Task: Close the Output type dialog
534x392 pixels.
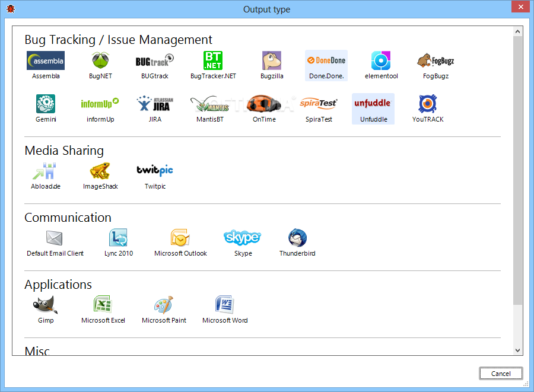Action: pyautogui.click(x=521, y=7)
